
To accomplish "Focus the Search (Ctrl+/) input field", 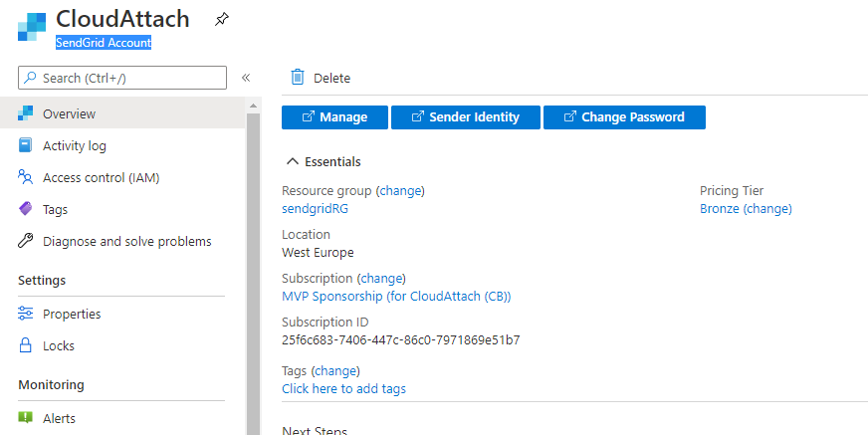I will 122,78.
